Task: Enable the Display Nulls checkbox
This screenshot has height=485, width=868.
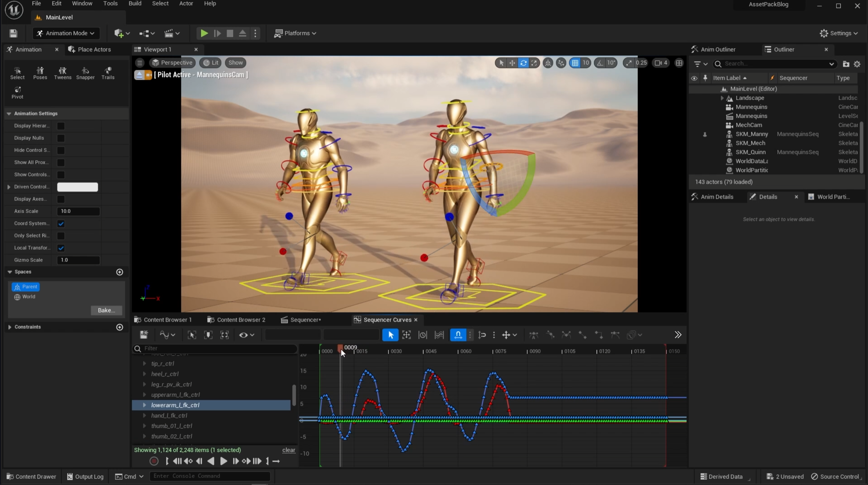Action: (61, 138)
